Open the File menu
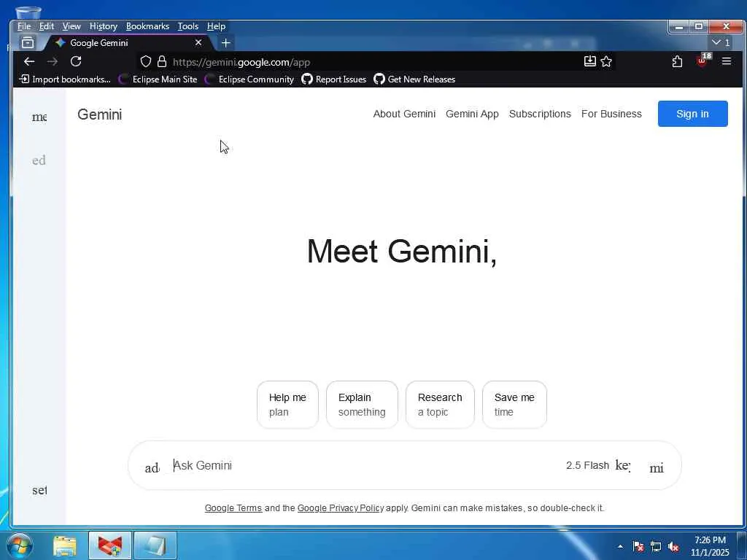This screenshot has height=560, width=747. point(24,26)
